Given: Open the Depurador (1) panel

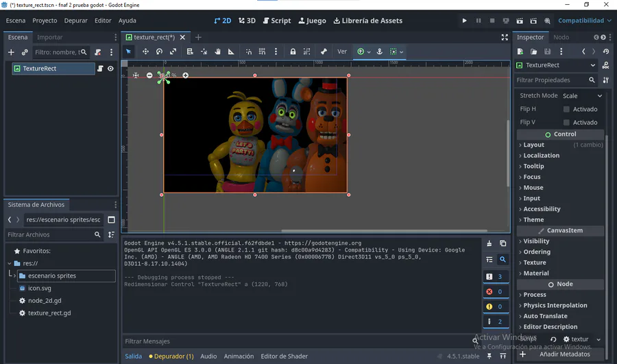Looking at the screenshot, I should pyautogui.click(x=171, y=356).
